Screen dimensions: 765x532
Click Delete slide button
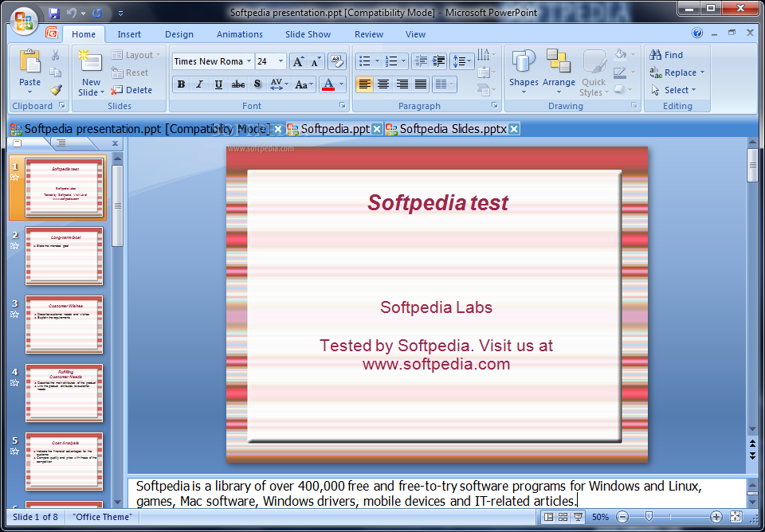point(131,90)
